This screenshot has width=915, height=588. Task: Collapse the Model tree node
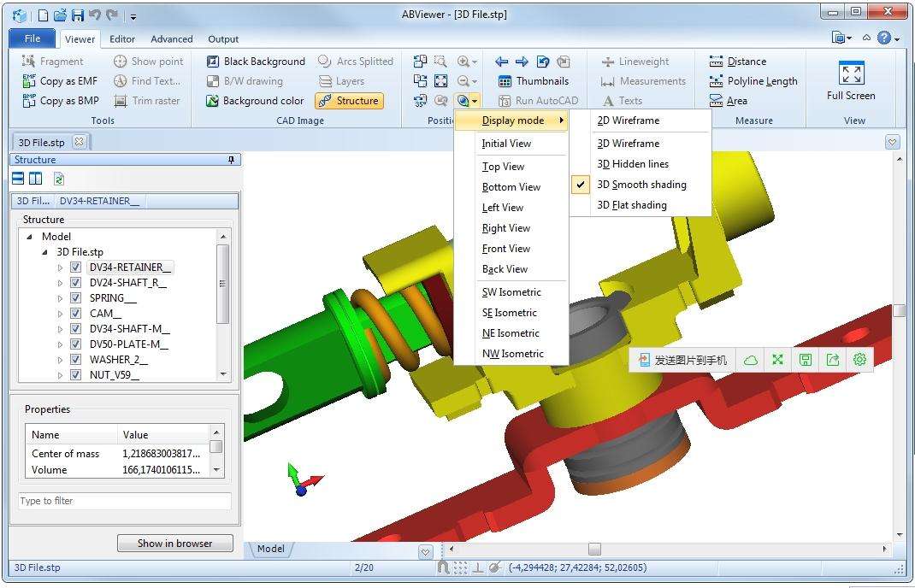point(29,237)
